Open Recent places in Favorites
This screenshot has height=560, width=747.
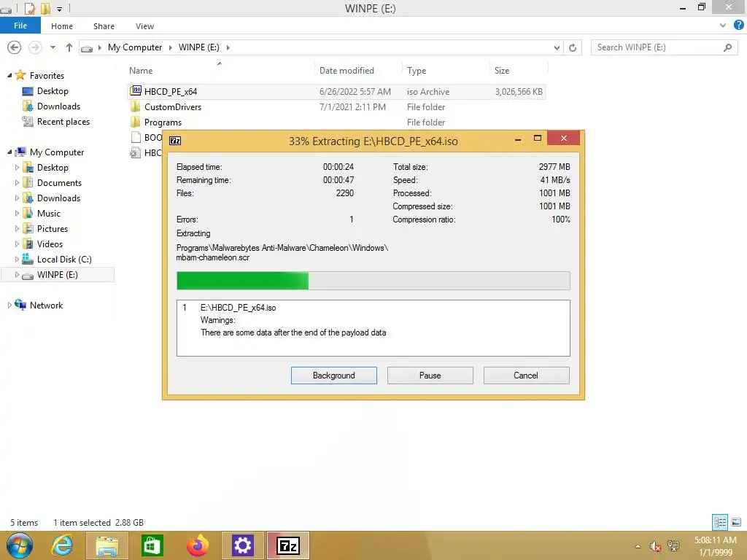(x=63, y=122)
